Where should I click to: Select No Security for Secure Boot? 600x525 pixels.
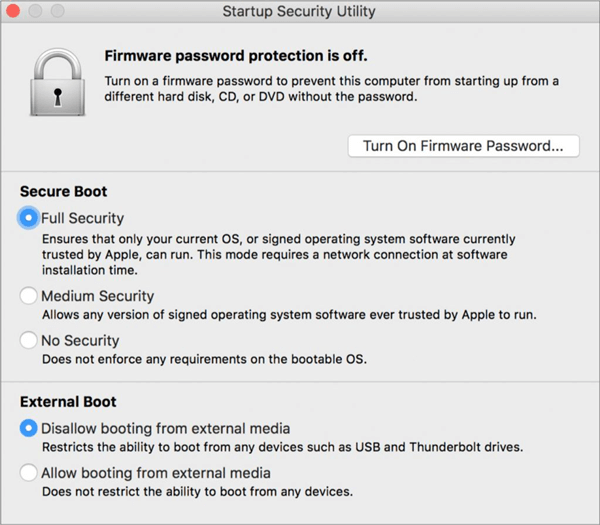tap(29, 341)
